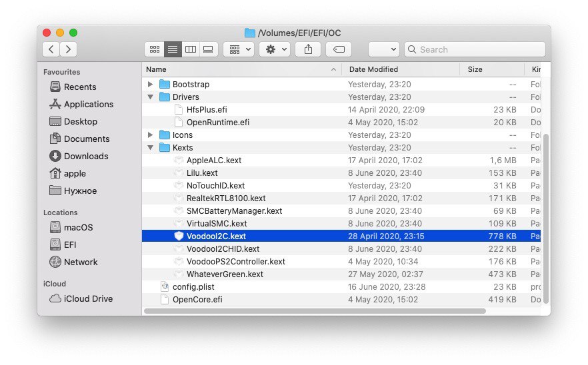The image size is (588, 365).
Task: Select the EFI volume in Locations
Action: 63,244
